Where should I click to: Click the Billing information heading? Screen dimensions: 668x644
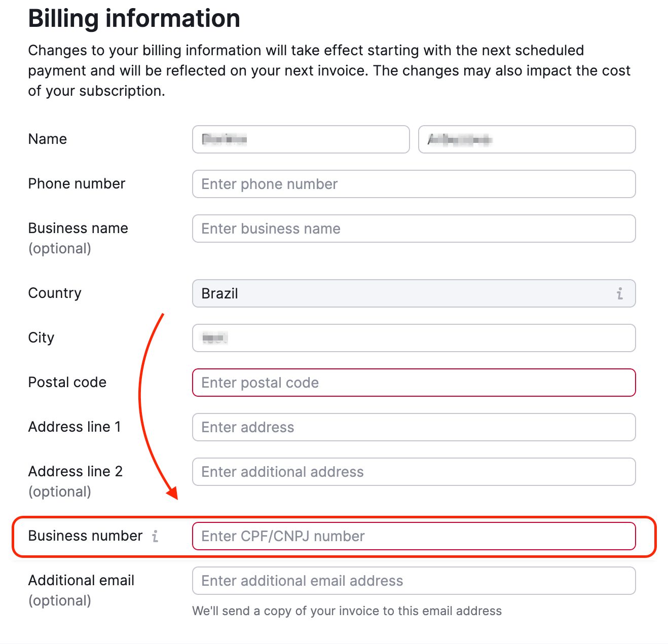tap(134, 18)
